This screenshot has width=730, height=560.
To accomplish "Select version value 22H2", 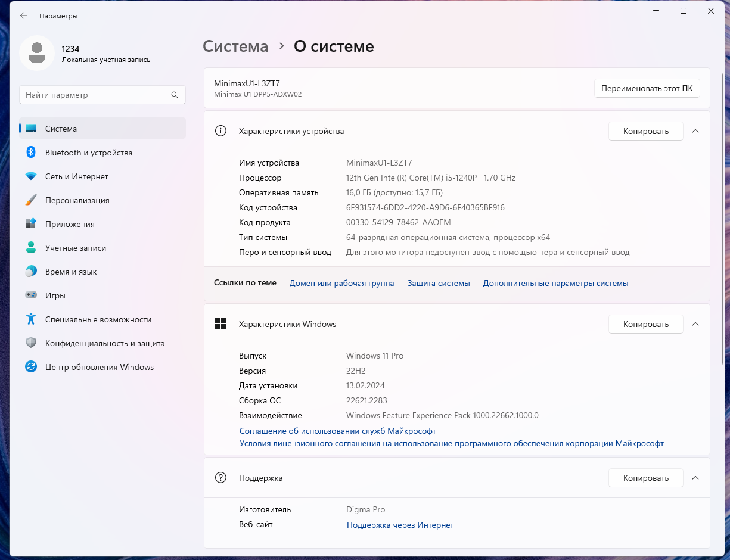I will [356, 371].
